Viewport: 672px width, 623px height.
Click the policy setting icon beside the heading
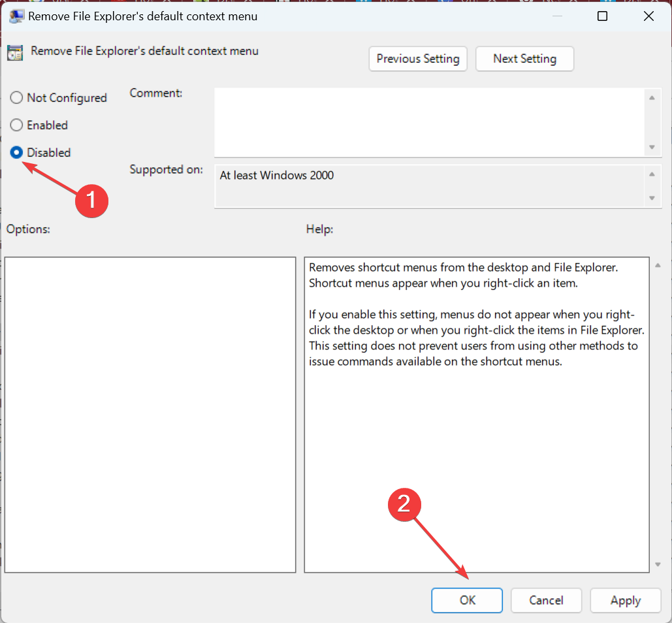pos(15,53)
